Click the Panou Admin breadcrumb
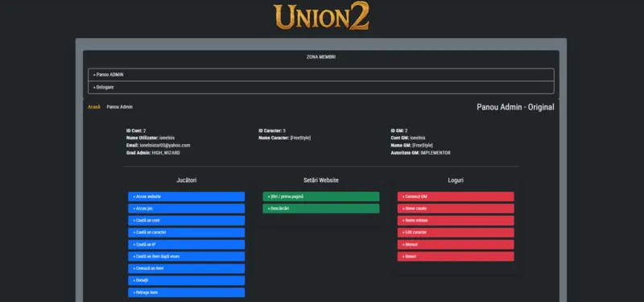The height and width of the screenshot is (302, 644). [x=119, y=107]
